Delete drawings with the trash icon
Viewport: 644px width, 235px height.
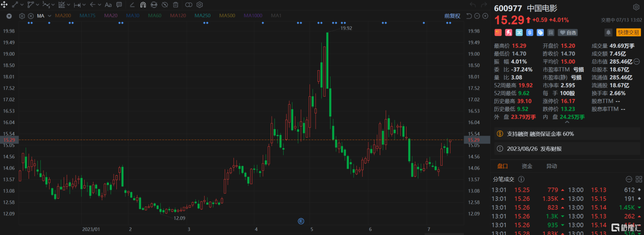pyautogui.click(x=176, y=5)
